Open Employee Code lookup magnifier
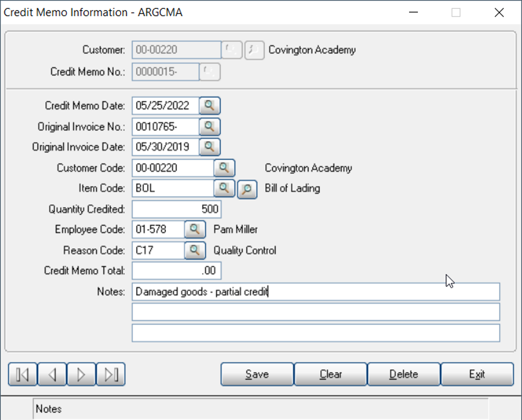 (195, 229)
